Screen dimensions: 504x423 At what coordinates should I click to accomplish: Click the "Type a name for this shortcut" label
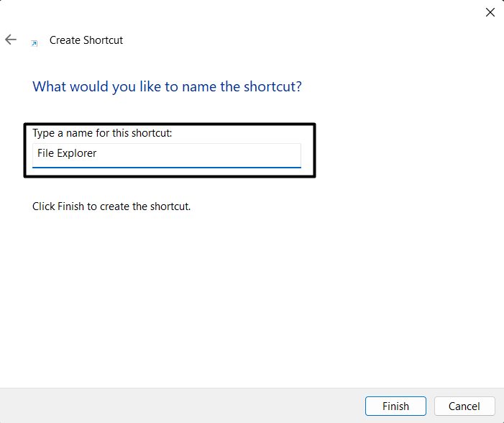[103, 133]
